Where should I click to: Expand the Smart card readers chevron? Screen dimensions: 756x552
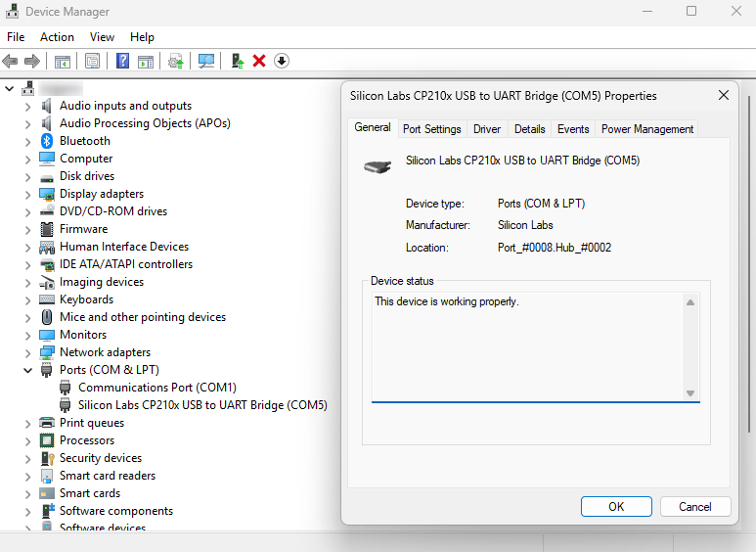pyautogui.click(x=28, y=477)
